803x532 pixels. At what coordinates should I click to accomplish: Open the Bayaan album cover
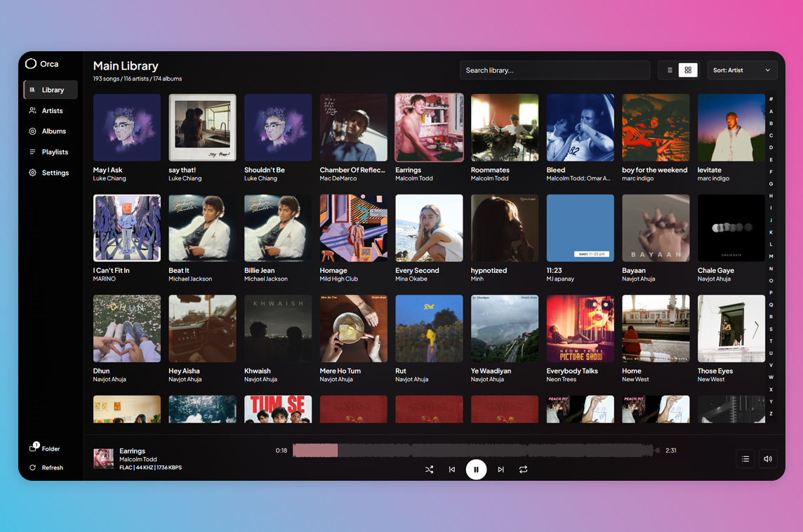click(656, 228)
